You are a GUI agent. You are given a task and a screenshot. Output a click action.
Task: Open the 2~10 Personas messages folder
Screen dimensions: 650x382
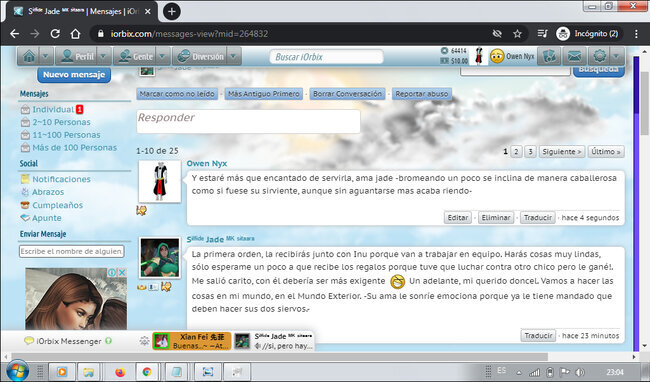61,122
